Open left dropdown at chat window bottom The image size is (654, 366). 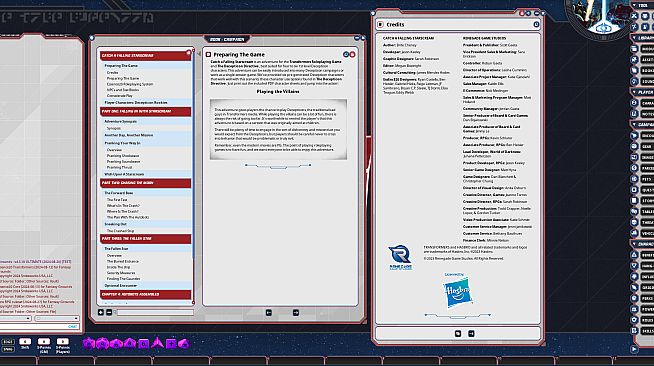pyautogui.click(x=15, y=318)
